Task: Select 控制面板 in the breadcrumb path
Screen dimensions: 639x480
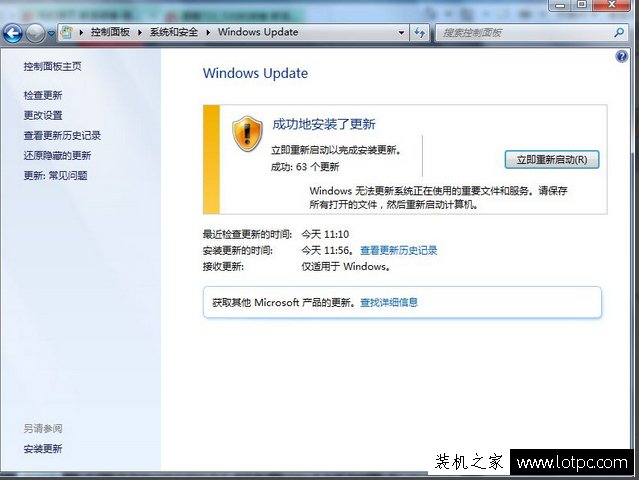Action: tap(111, 33)
